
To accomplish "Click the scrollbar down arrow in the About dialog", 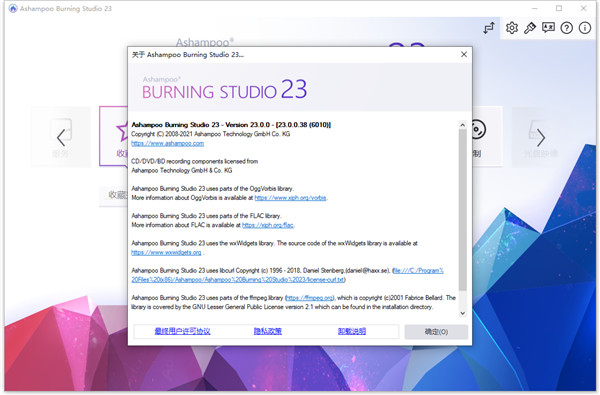I will (x=463, y=313).
